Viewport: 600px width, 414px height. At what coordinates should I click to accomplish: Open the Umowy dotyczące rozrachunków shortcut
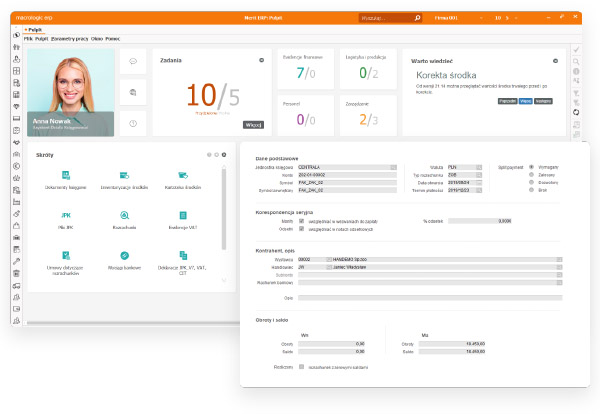(66, 262)
